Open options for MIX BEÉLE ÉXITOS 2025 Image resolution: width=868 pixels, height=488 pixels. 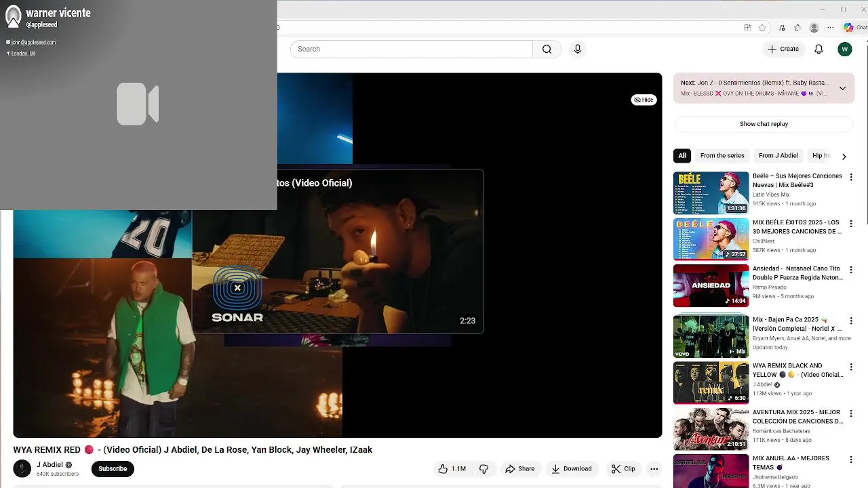tap(851, 224)
